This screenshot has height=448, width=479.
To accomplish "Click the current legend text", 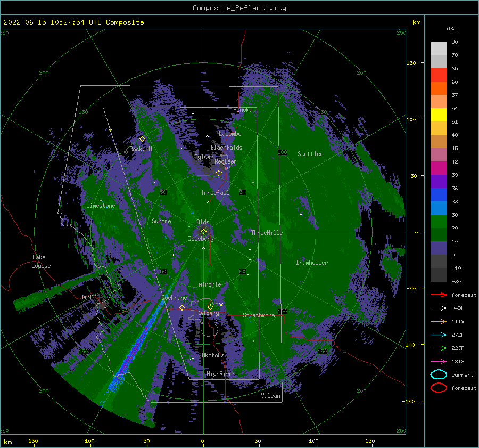I will coord(462,374).
